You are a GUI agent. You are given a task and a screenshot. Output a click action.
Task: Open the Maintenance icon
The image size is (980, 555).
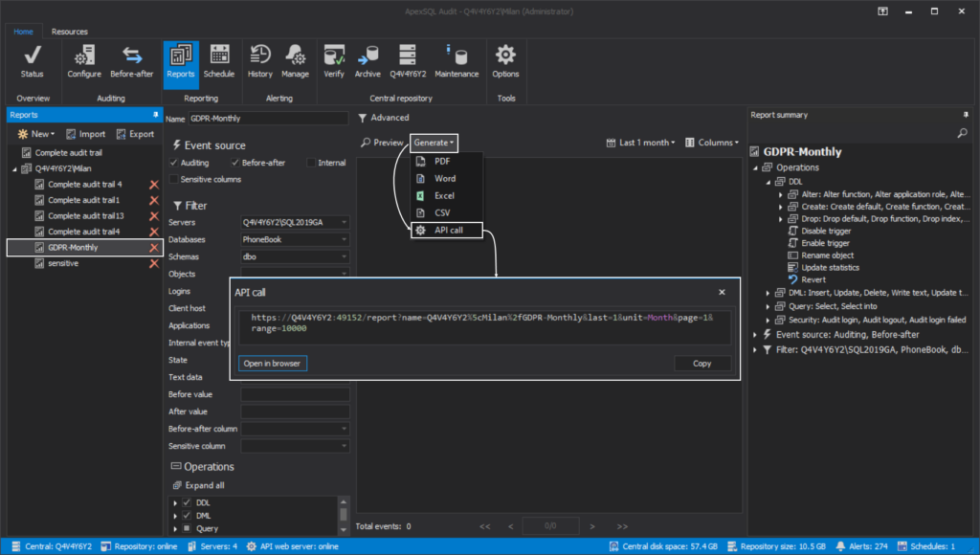point(457,61)
